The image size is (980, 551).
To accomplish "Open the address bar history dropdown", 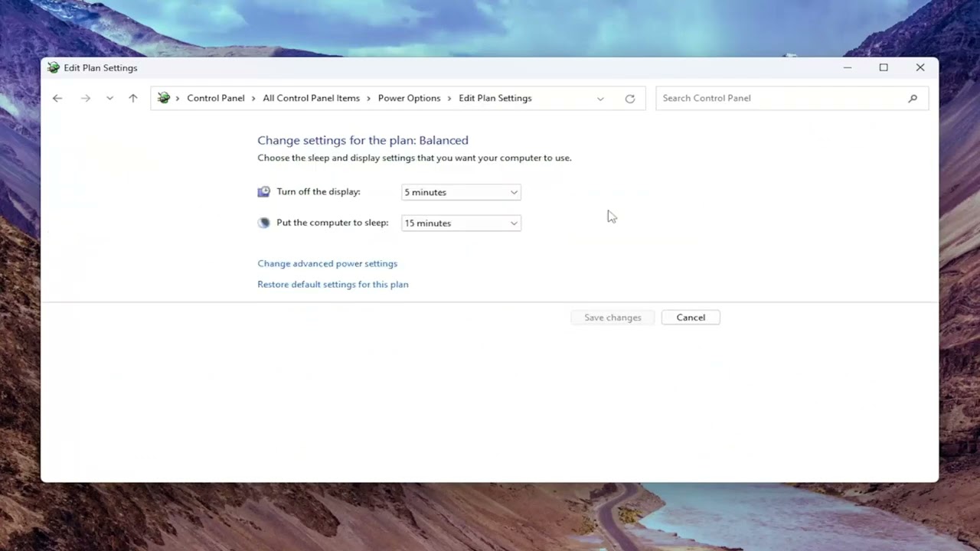I will coord(600,98).
